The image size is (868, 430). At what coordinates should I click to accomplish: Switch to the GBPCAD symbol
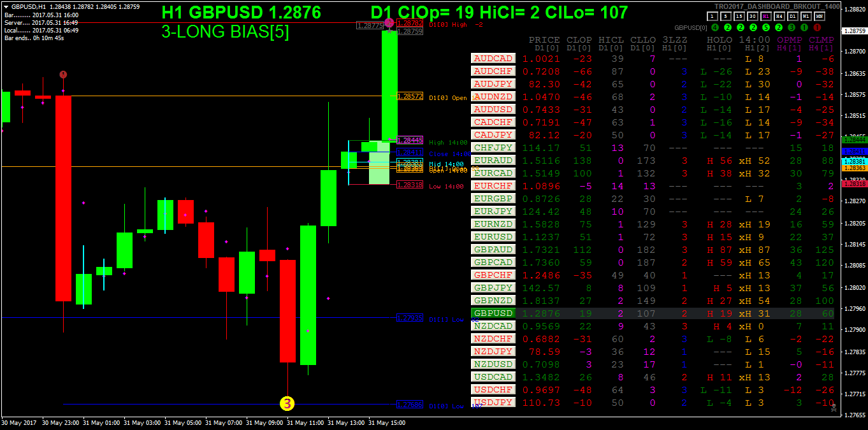pos(493,262)
